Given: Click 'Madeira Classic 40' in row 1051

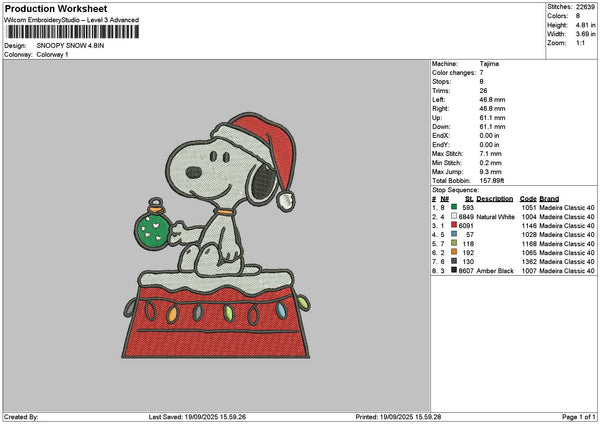Looking at the screenshot, I should click(x=567, y=208).
